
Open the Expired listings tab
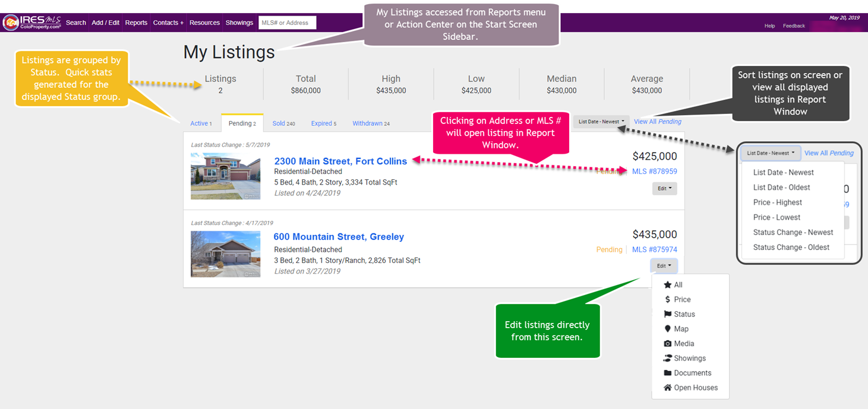pos(323,123)
